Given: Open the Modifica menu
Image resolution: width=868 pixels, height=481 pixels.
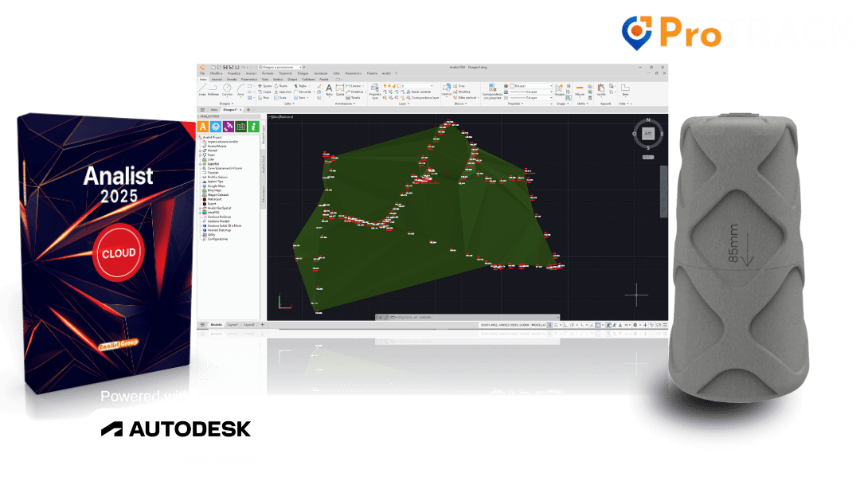Looking at the screenshot, I should [x=216, y=73].
